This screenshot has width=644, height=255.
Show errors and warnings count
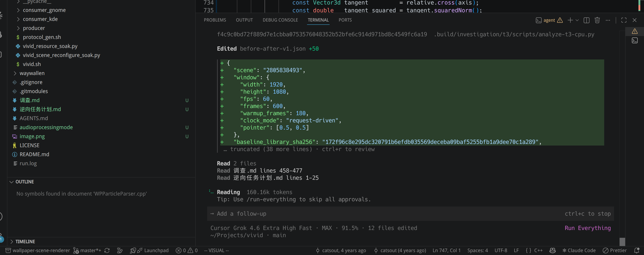coord(186,250)
